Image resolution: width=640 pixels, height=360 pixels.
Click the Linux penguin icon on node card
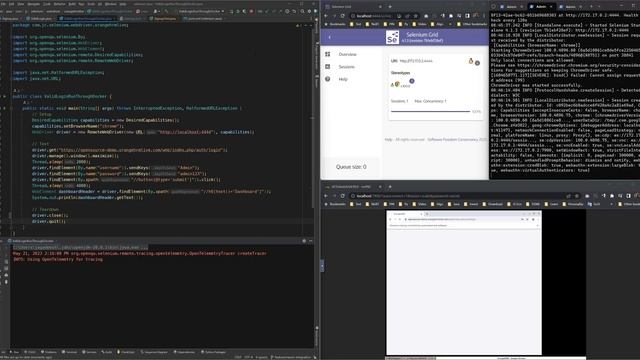coord(471,61)
